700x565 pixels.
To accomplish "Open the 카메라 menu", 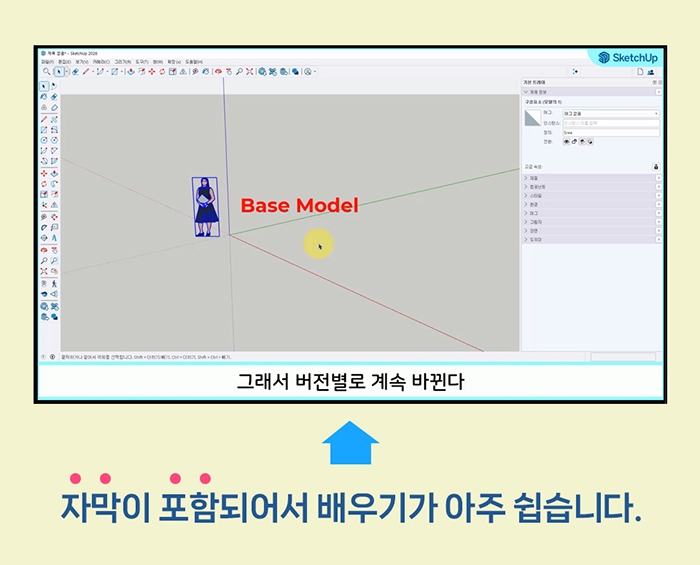I will (x=101, y=62).
